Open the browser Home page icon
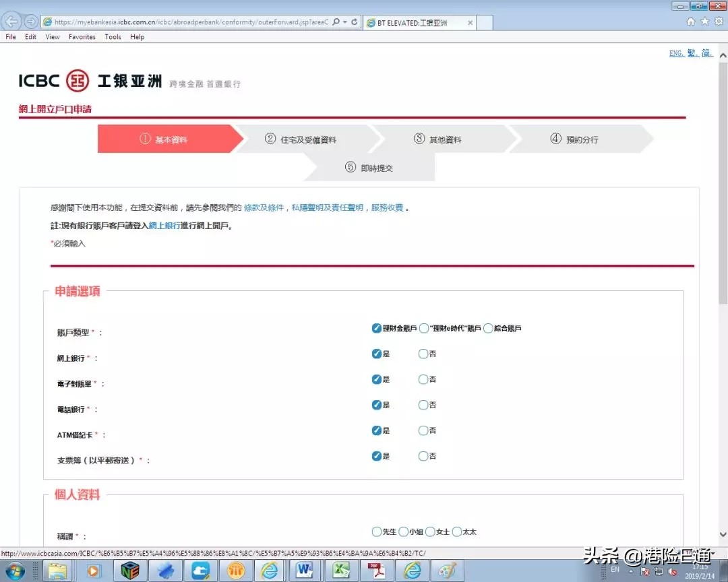Screen dimensions: 728x582 coord(691,21)
